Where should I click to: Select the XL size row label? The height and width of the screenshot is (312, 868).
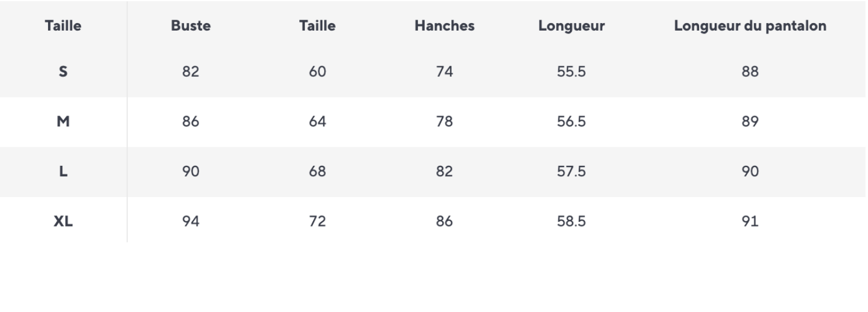point(63,221)
